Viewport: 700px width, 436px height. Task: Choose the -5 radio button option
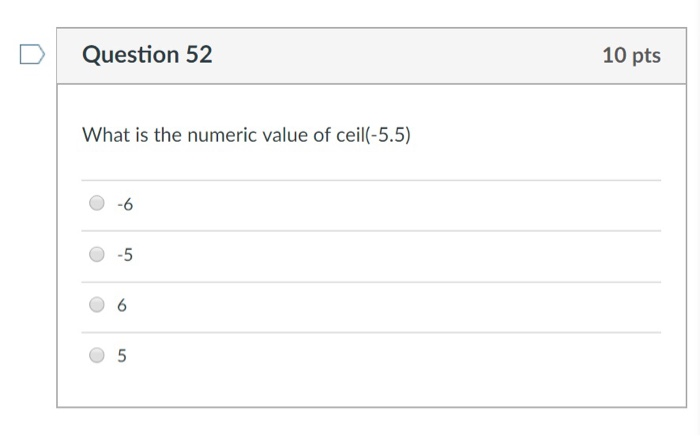[x=97, y=254]
